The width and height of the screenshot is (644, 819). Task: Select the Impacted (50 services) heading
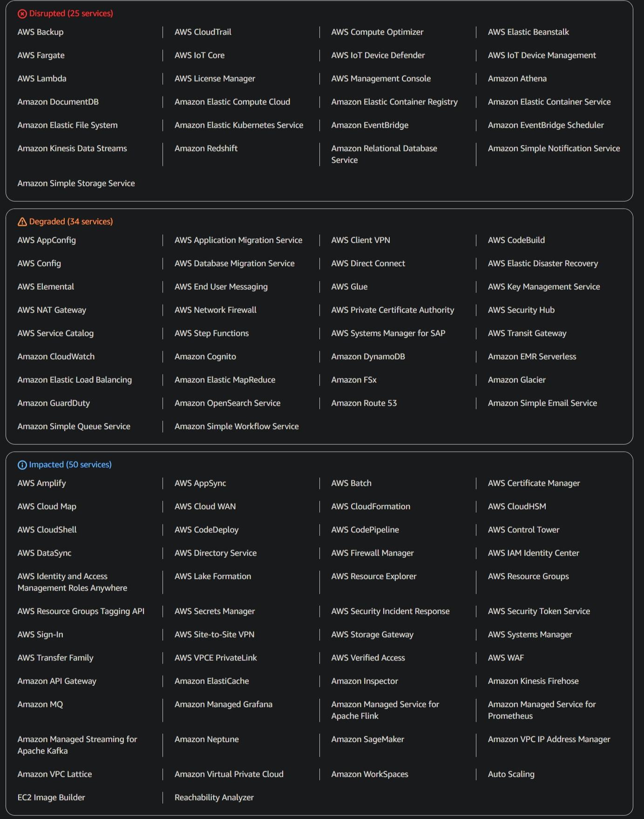[70, 465]
